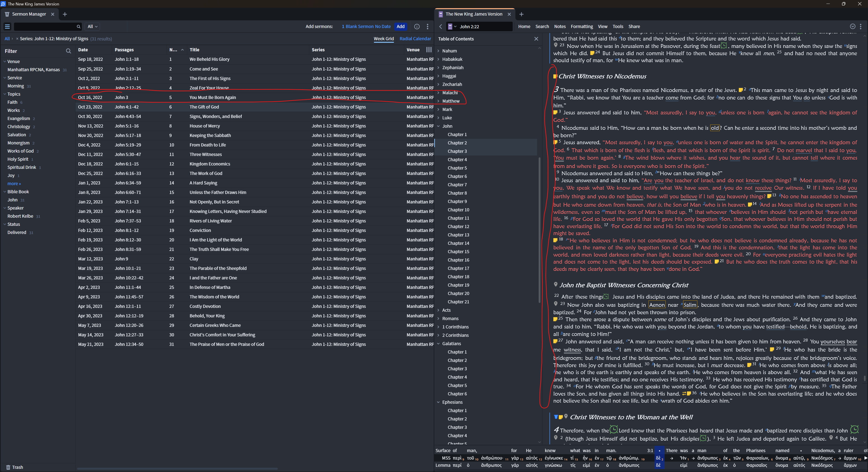Screen dimensions: 868x472
Task: Open the Trash at the sidebar bottom
Action: 14,467
